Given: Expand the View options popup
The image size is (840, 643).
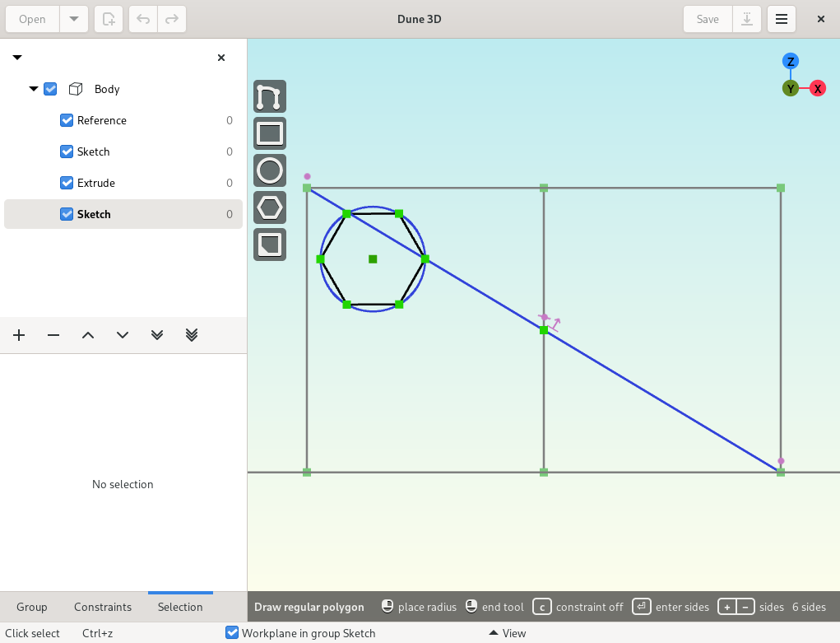Looking at the screenshot, I should (508, 633).
